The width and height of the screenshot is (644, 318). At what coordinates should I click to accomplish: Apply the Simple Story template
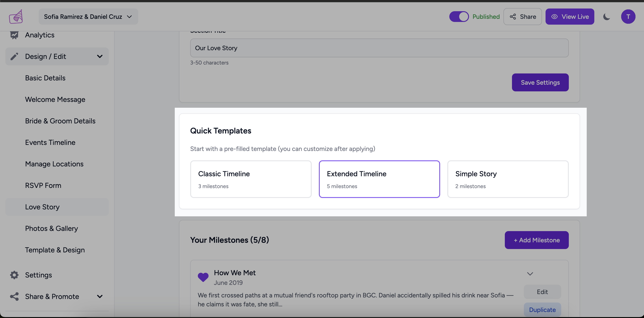point(508,179)
